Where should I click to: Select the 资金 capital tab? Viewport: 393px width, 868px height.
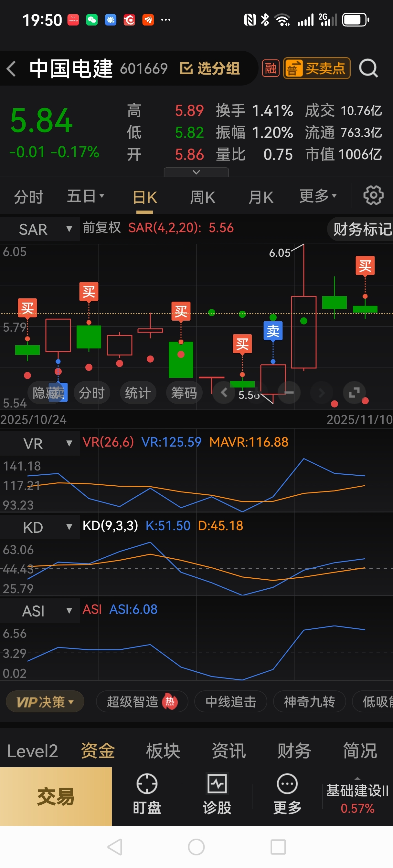(x=98, y=751)
